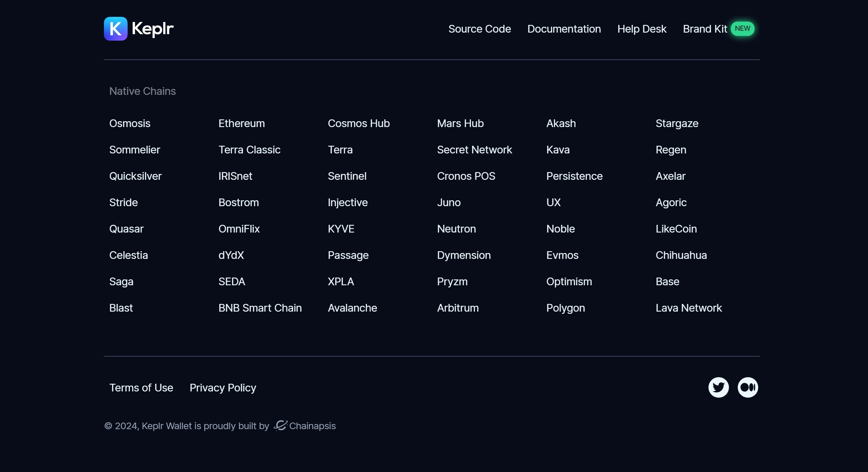Open the Twitter social icon
Screen dimensions: 868x472
[x=718, y=387]
